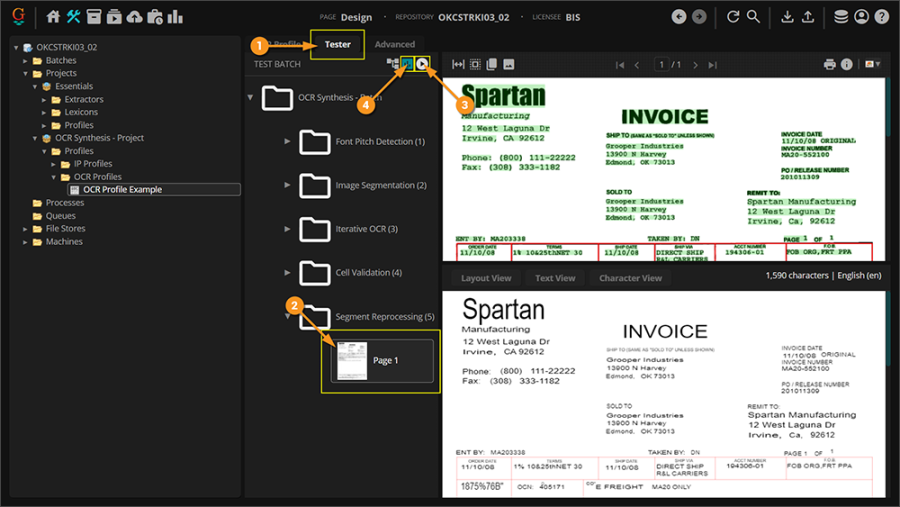Open the cloud upload page icon
The height and width of the screenshot is (507, 900).
pyautogui.click(x=135, y=17)
